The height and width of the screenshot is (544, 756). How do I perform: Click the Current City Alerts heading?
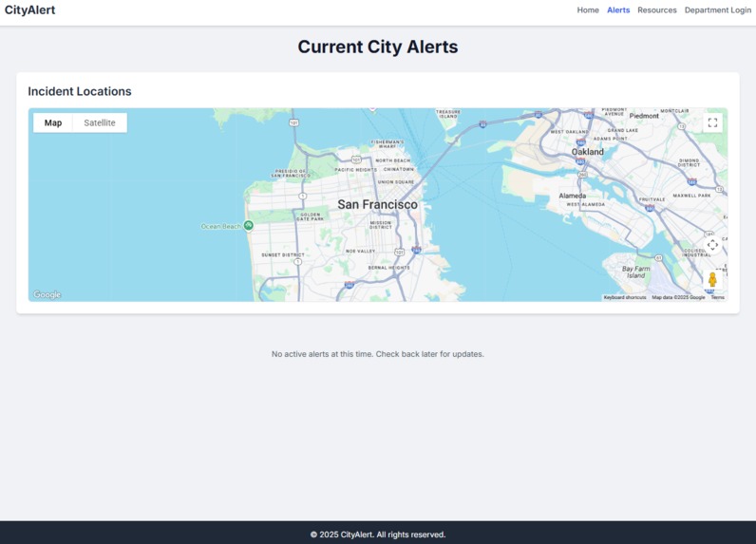(377, 47)
